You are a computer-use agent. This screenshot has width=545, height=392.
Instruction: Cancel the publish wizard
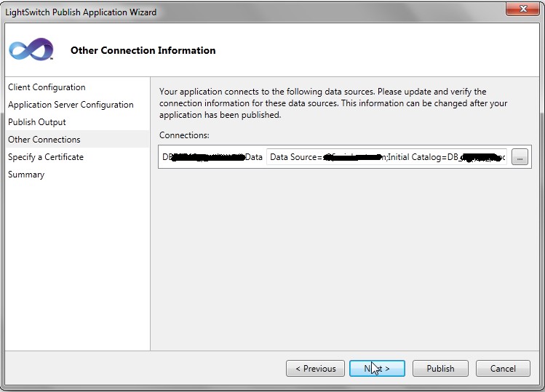[x=503, y=369]
